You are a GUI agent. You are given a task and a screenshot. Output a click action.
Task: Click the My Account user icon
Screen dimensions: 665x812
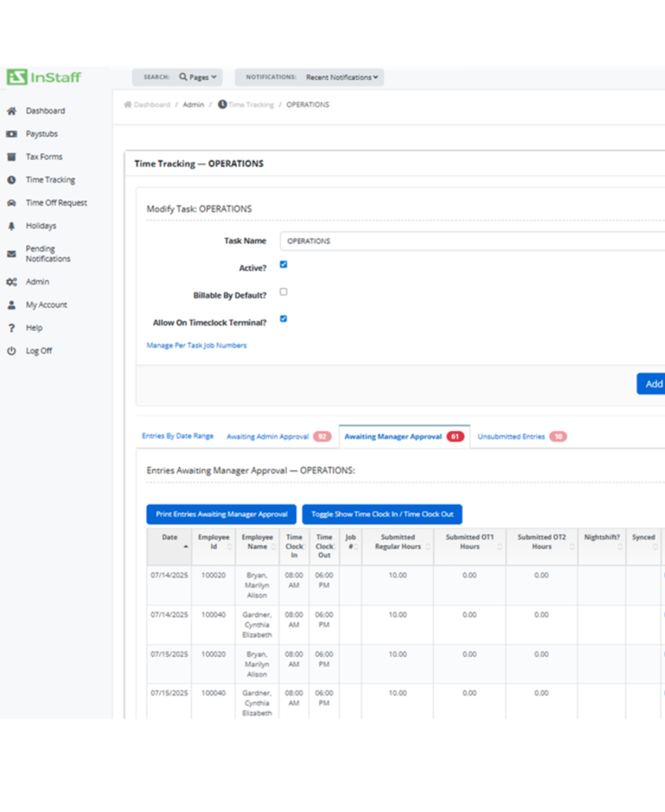11,305
